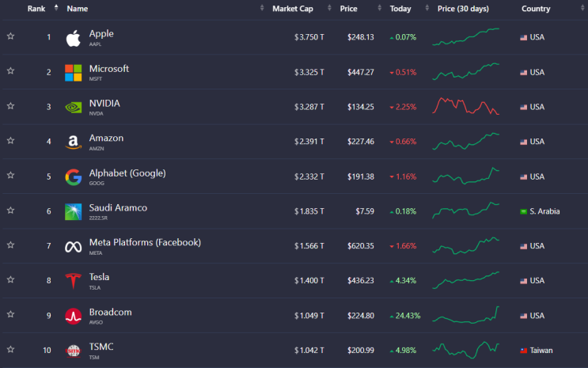The image size is (588, 368).
Task: Sort companies by Price column header
Action: [348, 9]
